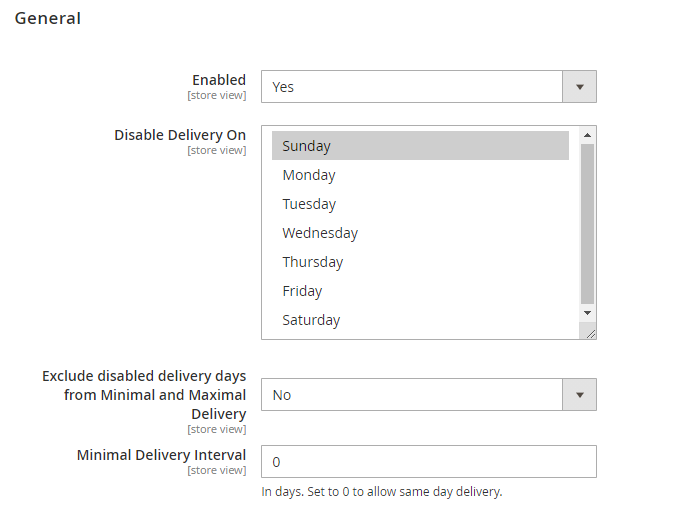Click the store view scope text under Enabled
The height and width of the screenshot is (516, 674).
point(217,96)
